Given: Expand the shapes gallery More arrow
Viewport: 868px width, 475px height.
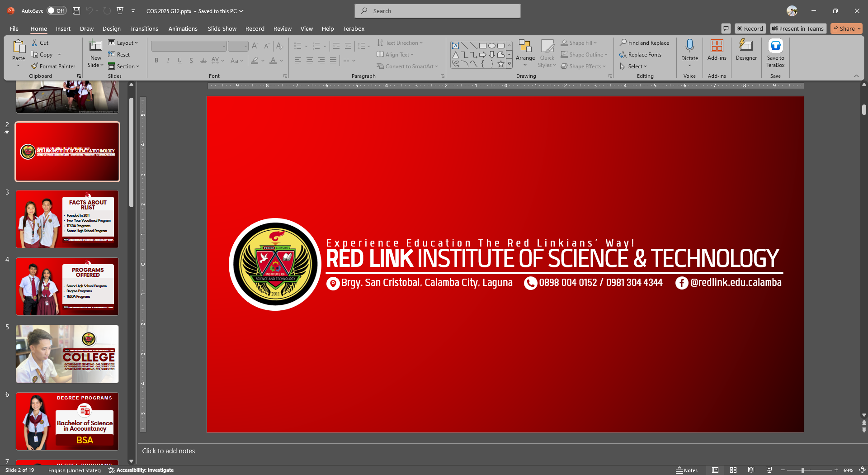Looking at the screenshot, I should click(509, 64).
